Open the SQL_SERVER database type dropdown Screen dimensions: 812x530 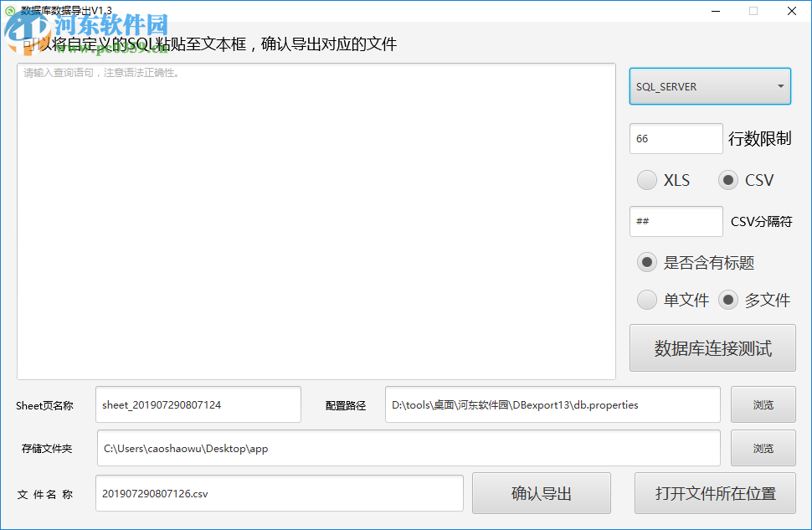click(x=709, y=86)
